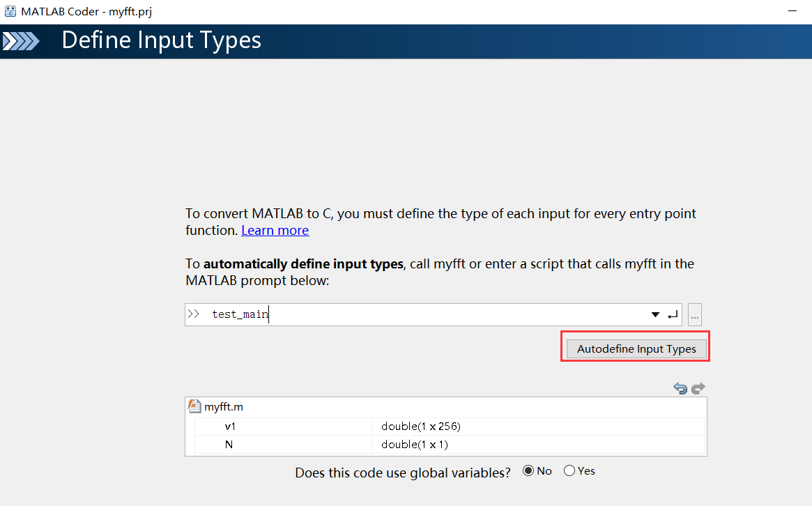Select the myfft.m entry point row
The height and width of the screenshot is (506, 812).
tap(224, 407)
